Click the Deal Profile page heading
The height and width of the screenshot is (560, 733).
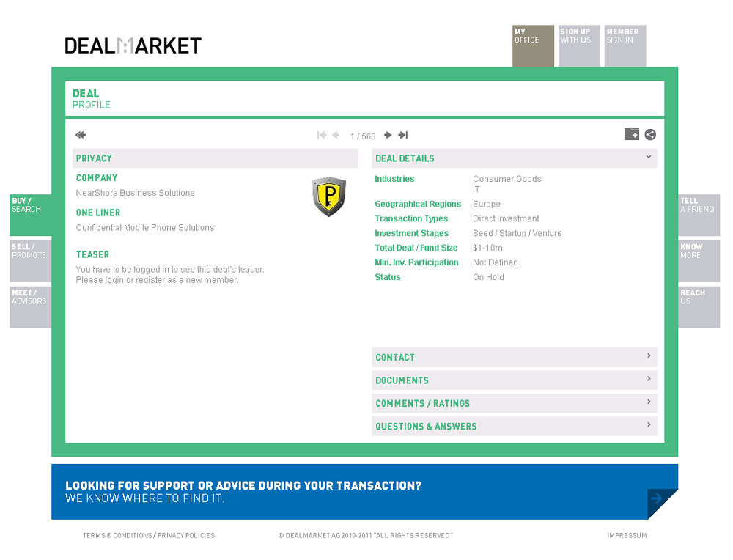91,99
